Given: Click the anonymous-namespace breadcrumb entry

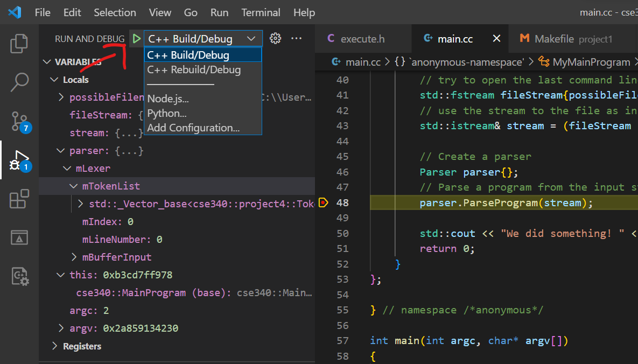Looking at the screenshot, I should pos(466,62).
